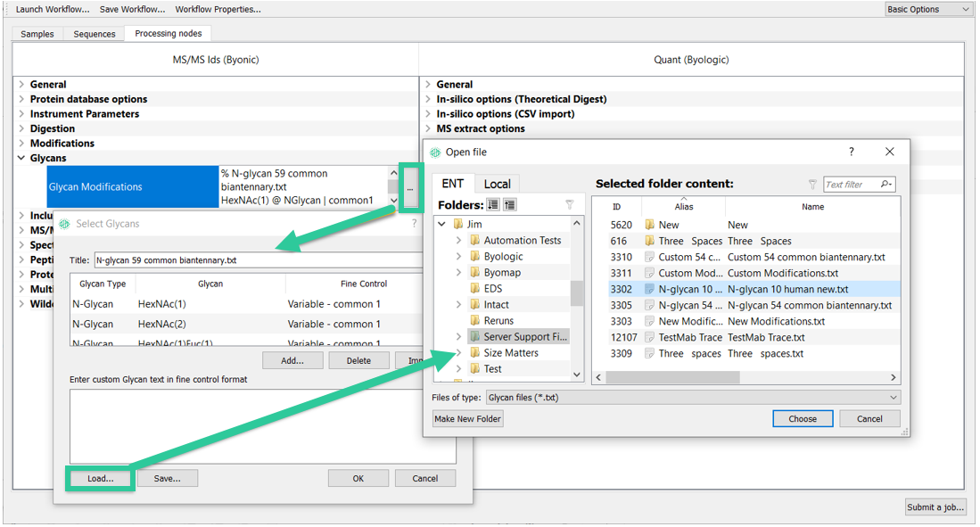Open the help question mark in Open file dialog
The image size is (980, 527).
852,152
